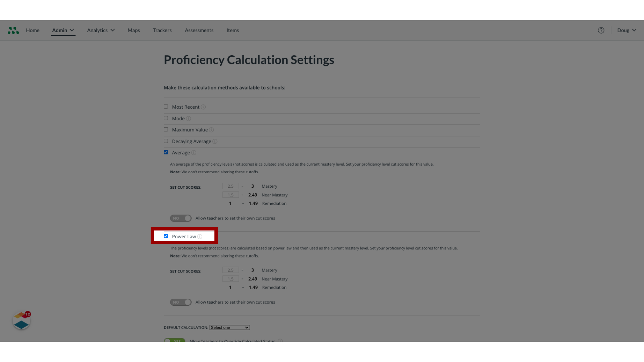Screen dimensions: 644x362
Task: Click the Trackers navigation item
Action: (x=162, y=30)
